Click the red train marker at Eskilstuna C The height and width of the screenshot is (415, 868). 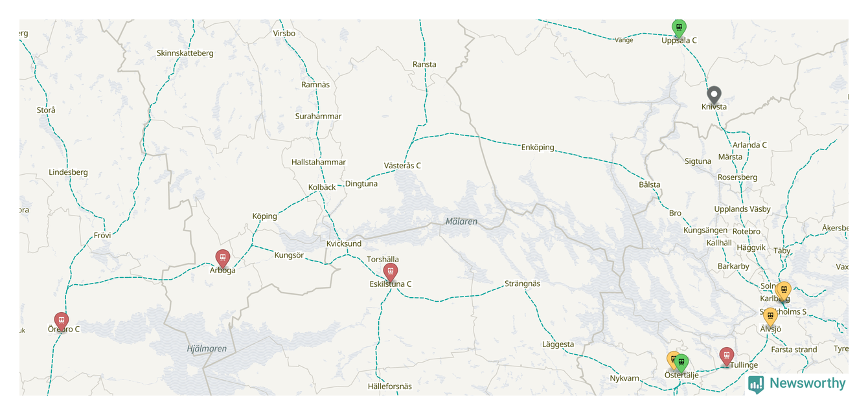pos(390,273)
